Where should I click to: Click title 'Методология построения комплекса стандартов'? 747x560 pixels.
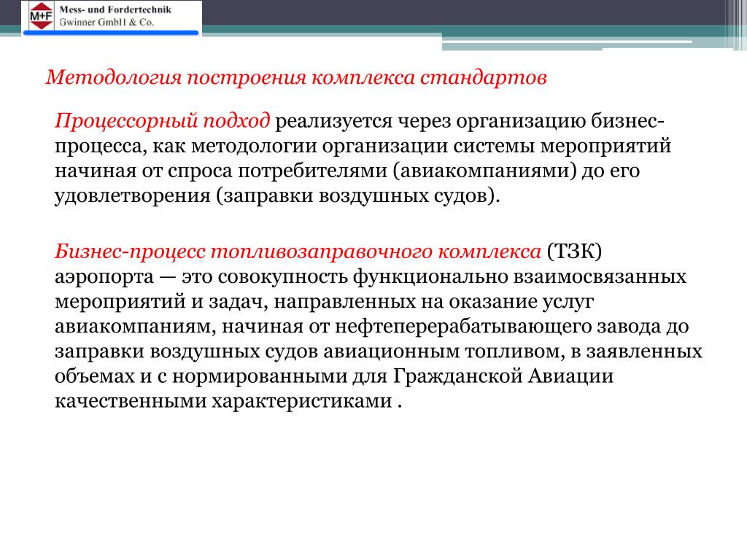click(x=296, y=77)
